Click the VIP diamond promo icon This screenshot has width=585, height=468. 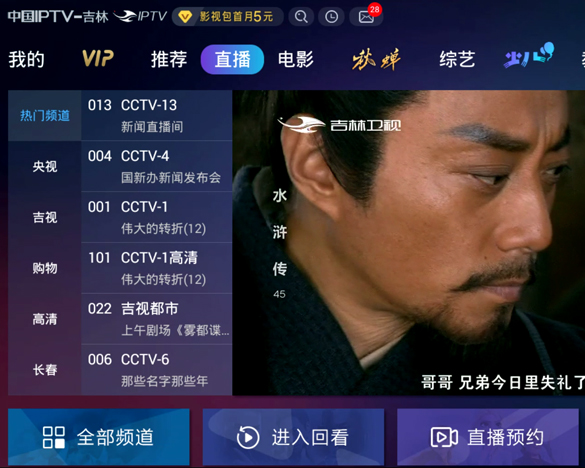[185, 16]
